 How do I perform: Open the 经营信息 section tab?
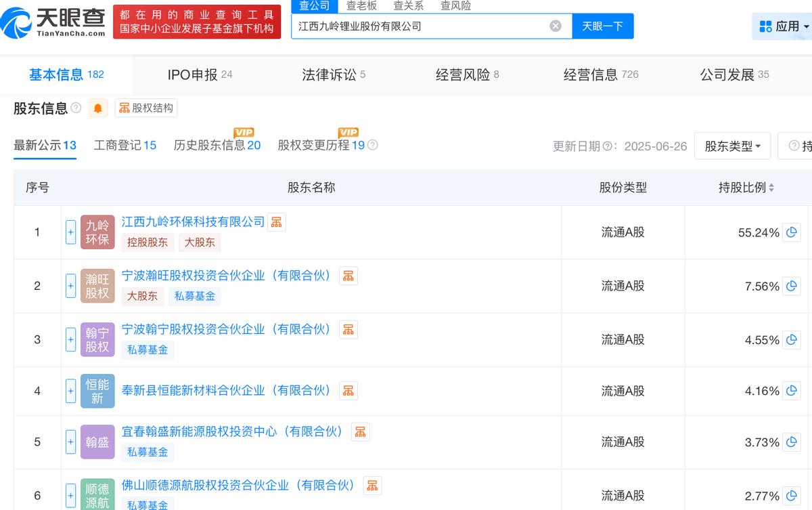point(601,75)
